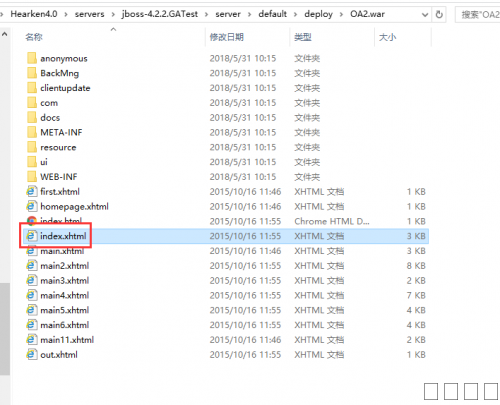Click the out.xhtml file icon
The height and width of the screenshot is (405, 500).
31,354
